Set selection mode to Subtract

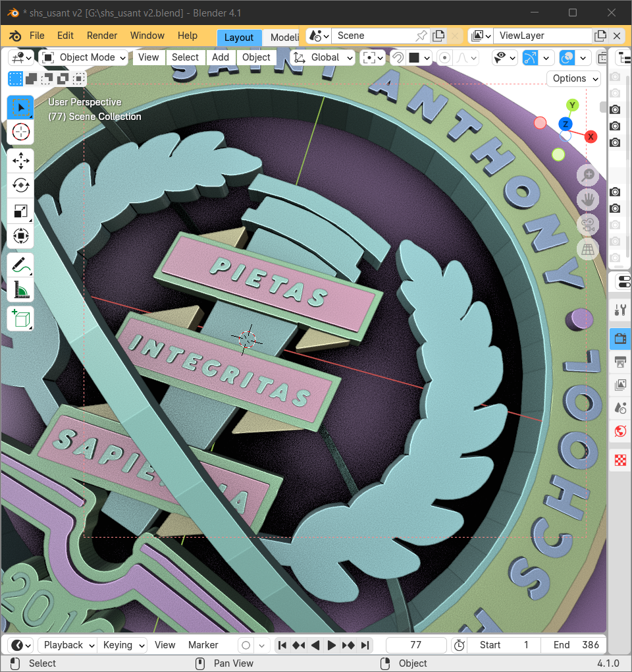click(x=47, y=79)
